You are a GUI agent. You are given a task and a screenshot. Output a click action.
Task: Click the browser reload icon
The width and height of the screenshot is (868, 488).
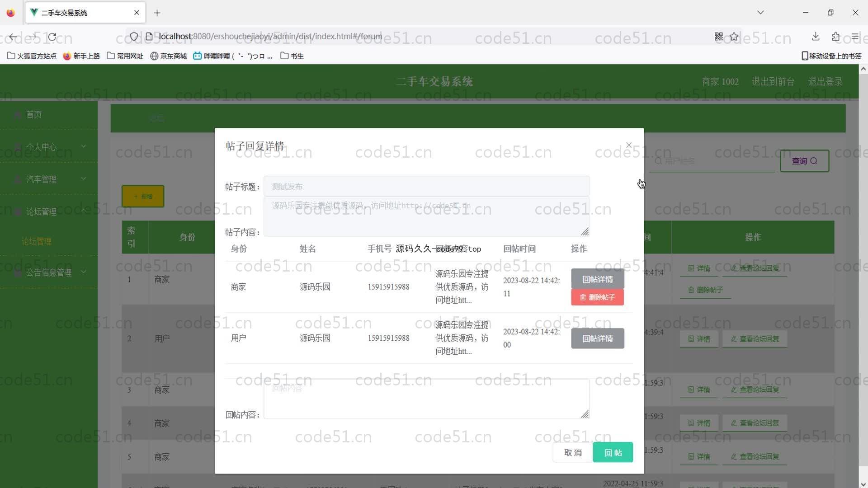tap(52, 37)
